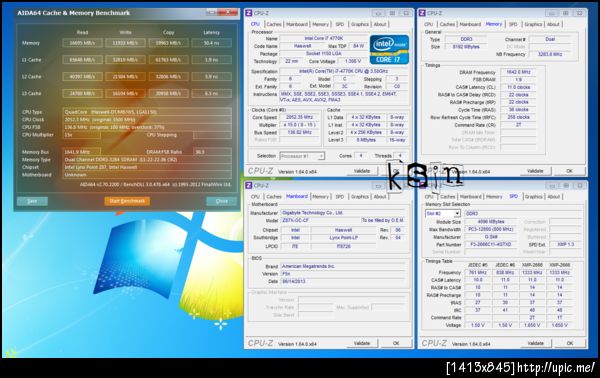Screen dimensions: 600x378
Task: Click the 8192 MBytes memory size value
Action: click(x=466, y=47)
